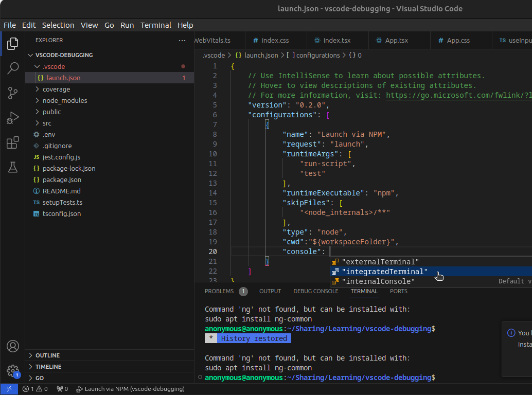Click the Explorer more actions ellipsis
Image resolution: width=532 pixels, height=395 pixels.
click(x=182, y=40)
